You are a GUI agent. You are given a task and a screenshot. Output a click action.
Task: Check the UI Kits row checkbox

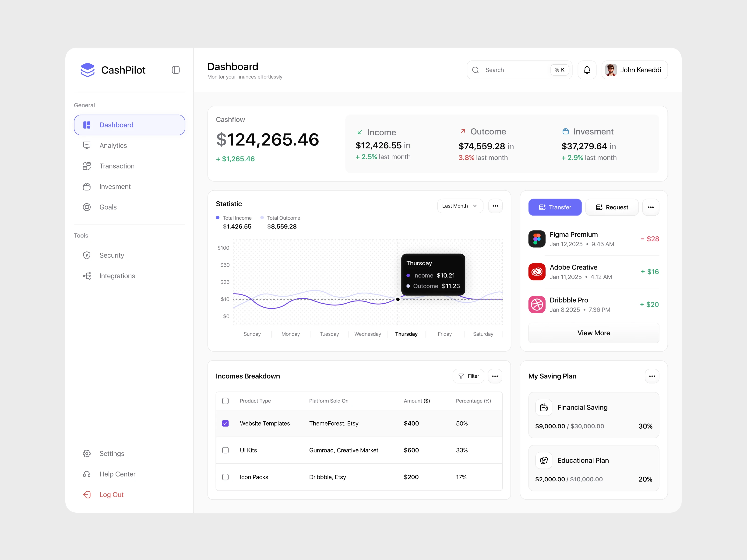click(226, 450)
